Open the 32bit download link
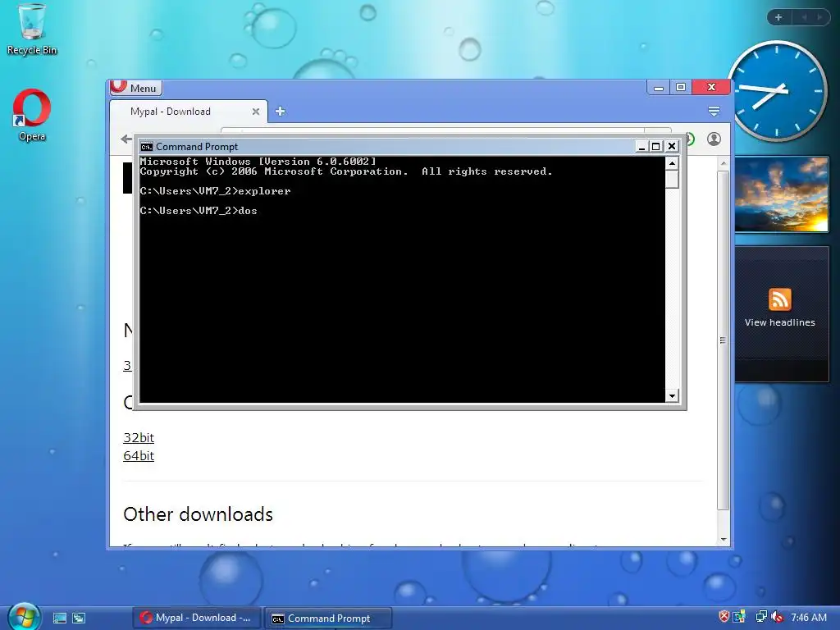This screenshot has height=630, width=840. (138, 438)
